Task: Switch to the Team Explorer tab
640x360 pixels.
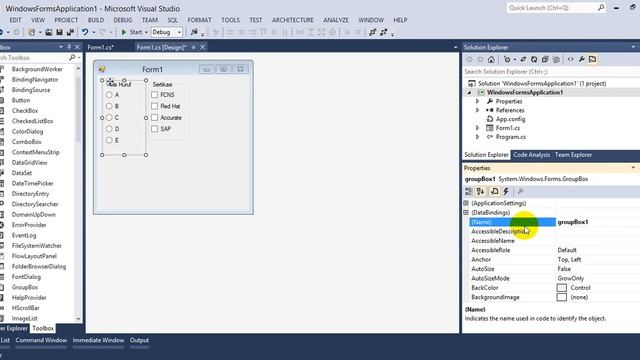Action: point(573,155)
